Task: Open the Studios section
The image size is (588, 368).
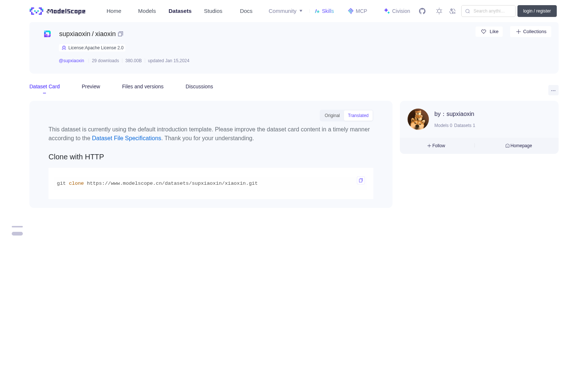Action: tap(213, 11)
